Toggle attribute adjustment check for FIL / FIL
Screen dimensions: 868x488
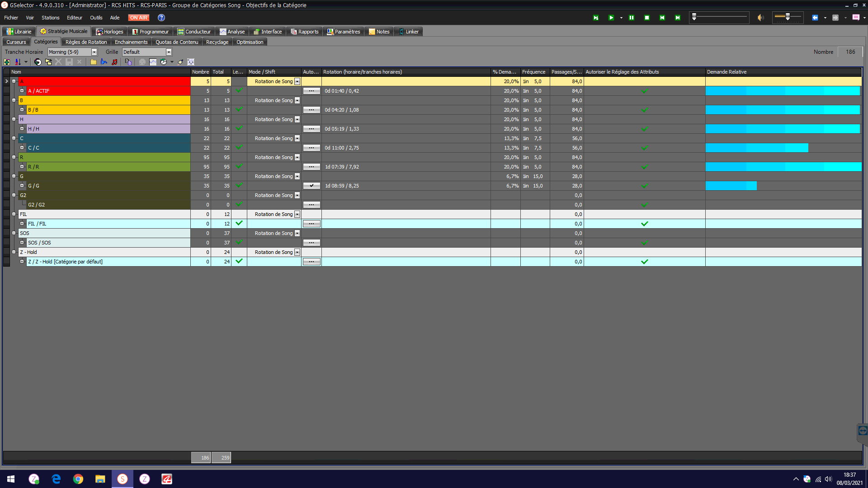[644, 224]
